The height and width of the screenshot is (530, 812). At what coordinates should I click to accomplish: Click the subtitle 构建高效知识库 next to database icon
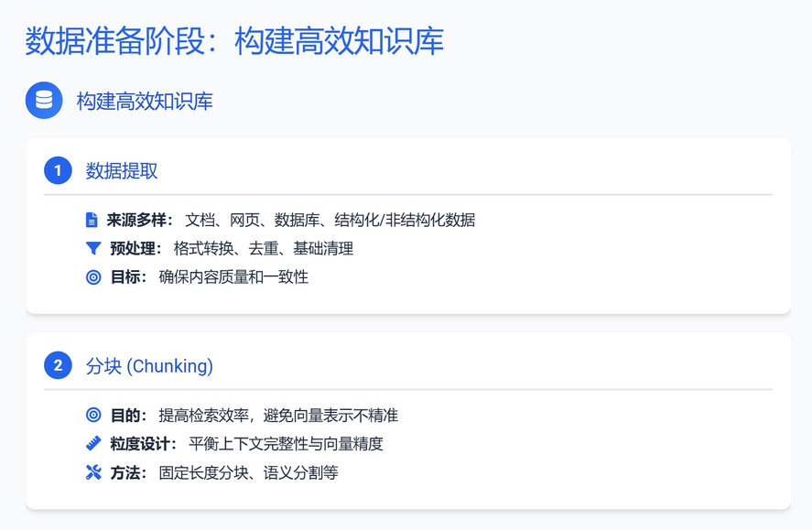pyautogui.click(x=145, y=101)
